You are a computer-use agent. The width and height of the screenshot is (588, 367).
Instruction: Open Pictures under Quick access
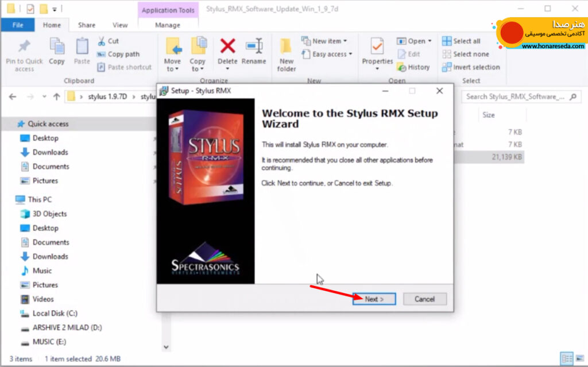[x=45, y=181]
